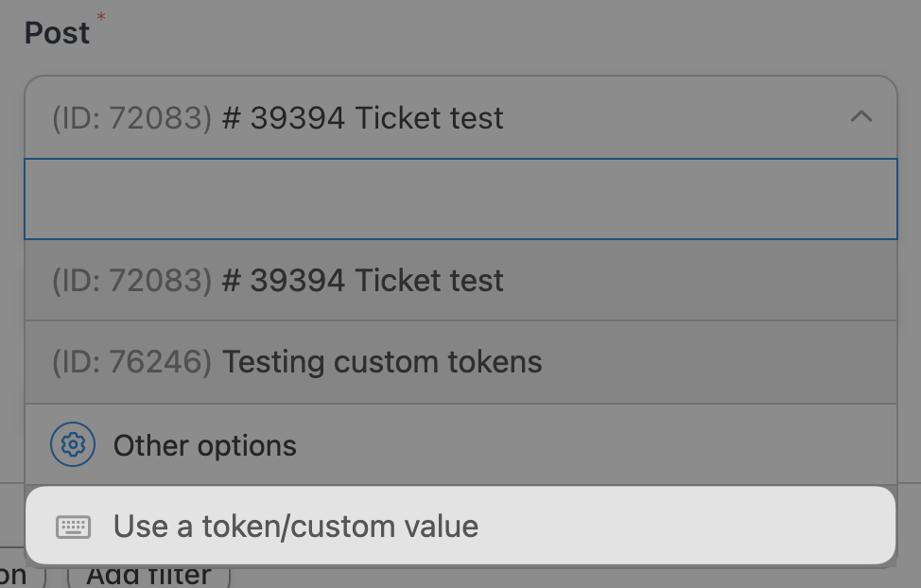921x588 pixels.
Task: Click inside the dropdown search field
Action: [x=460, y=199]
